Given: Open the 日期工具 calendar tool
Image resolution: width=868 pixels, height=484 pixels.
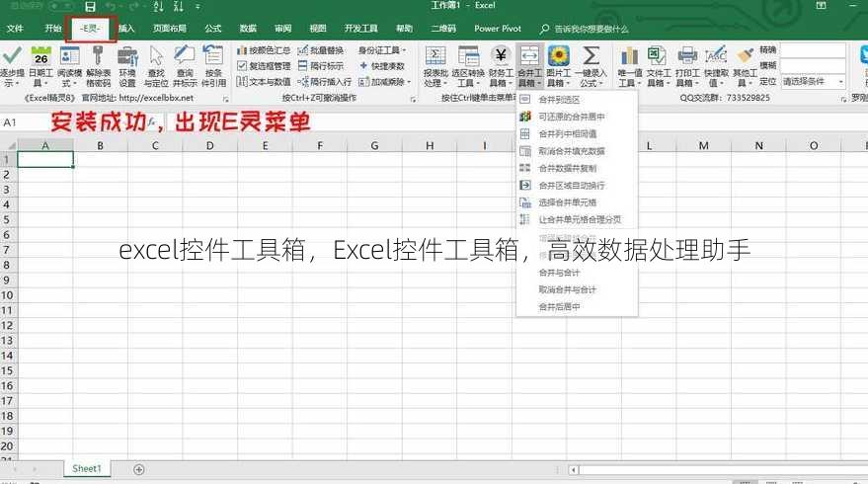Looking at the screenshot, I should point(40,66).
